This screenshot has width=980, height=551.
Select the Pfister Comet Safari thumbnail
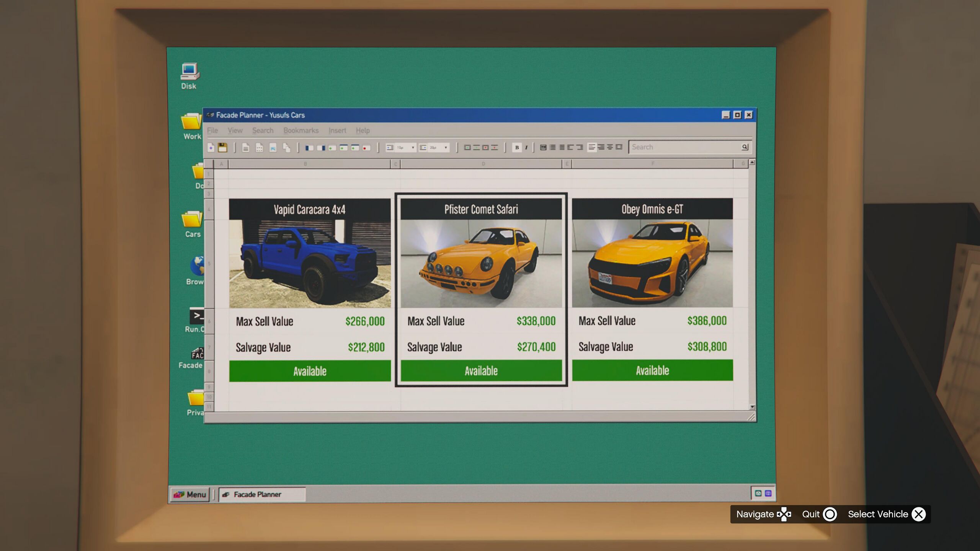click(x=481, y=263)
